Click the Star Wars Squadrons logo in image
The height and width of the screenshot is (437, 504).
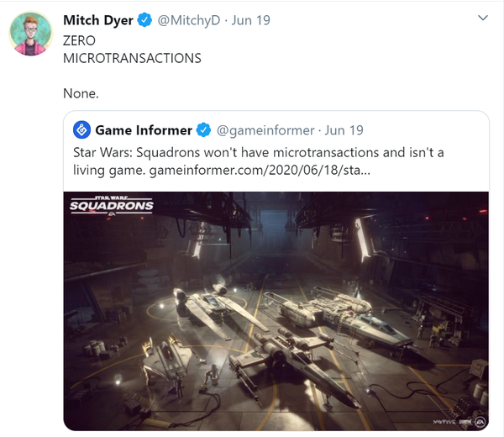pyautogui.click(x=112, y=206)
